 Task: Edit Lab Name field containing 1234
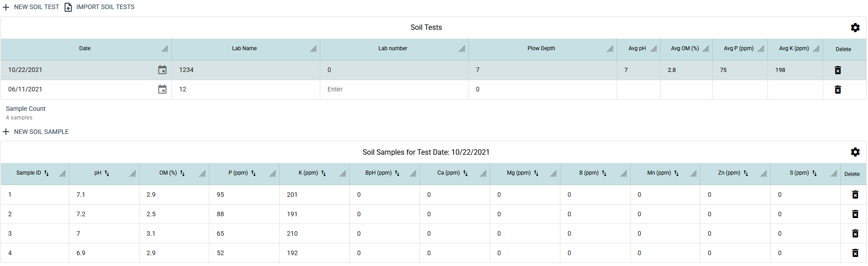tap(246, 70)
